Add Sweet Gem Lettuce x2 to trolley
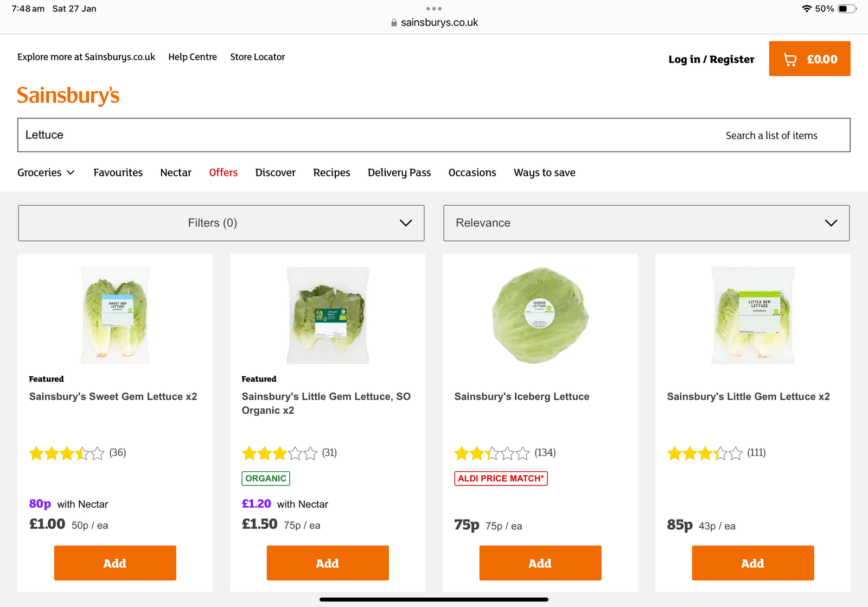Image resolution: width=868 pixels, height=607 pixels. (x=115, y=563)
